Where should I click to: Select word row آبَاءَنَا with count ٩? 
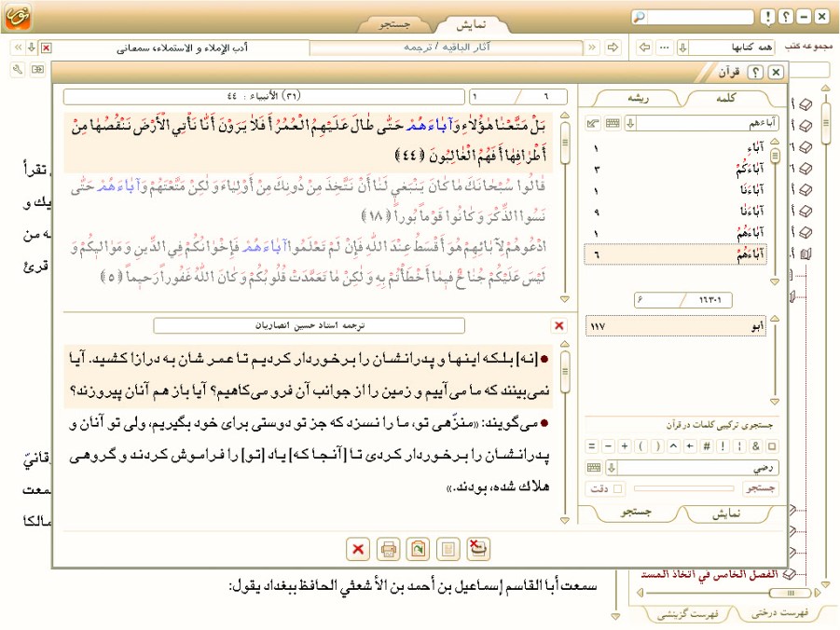676,212
